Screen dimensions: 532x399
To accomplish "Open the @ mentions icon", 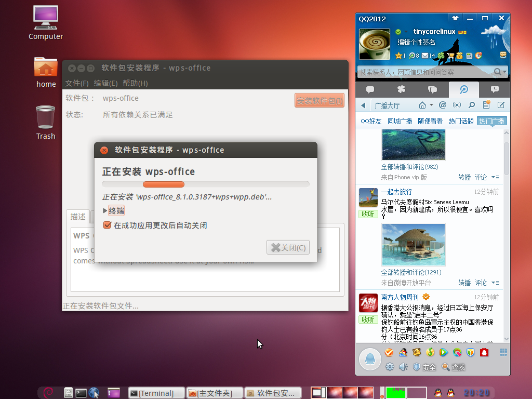I will point(443,105).
